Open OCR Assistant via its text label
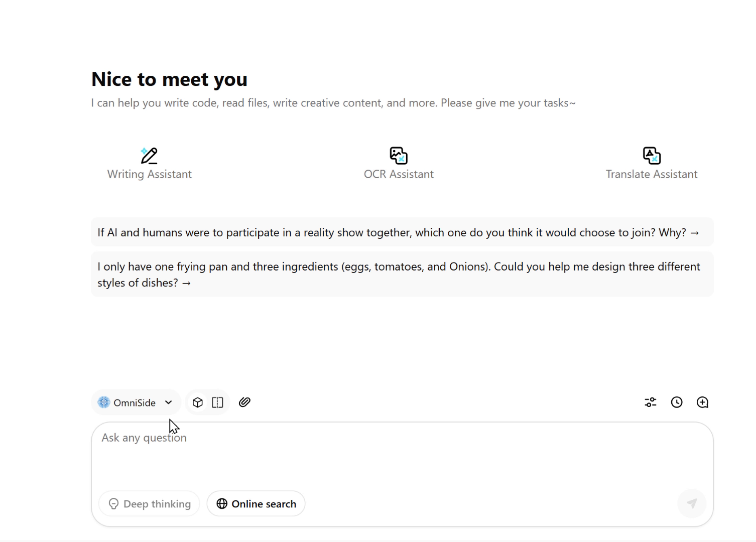This screenshot has height=542, width=756. point(399,174)
